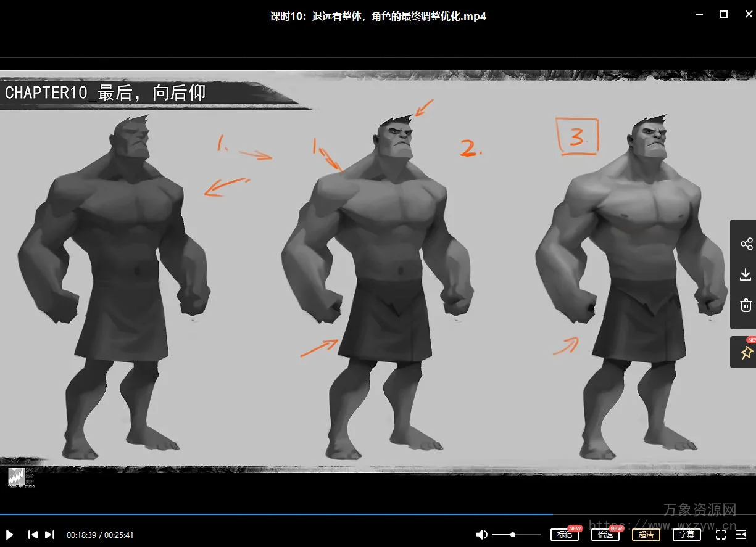The width and height of the screenshot is (756, 547).
Task: Open the 字幕 subtitle options
Action: (686, 535)
